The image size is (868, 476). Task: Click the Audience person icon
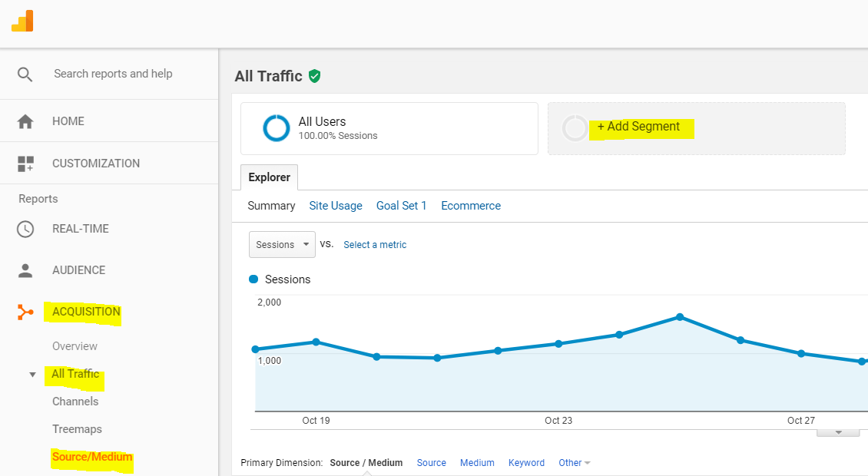(x=25, y=270)
